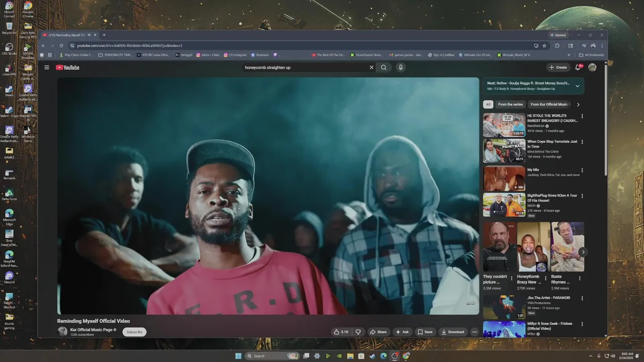Share the video
Screen dimensions: 644x362
click(378, 332)
